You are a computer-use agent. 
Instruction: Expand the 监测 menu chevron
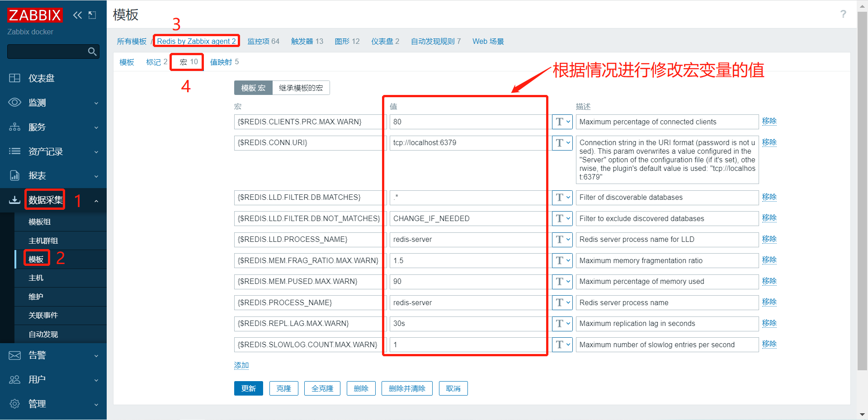[x=96, y=103]
